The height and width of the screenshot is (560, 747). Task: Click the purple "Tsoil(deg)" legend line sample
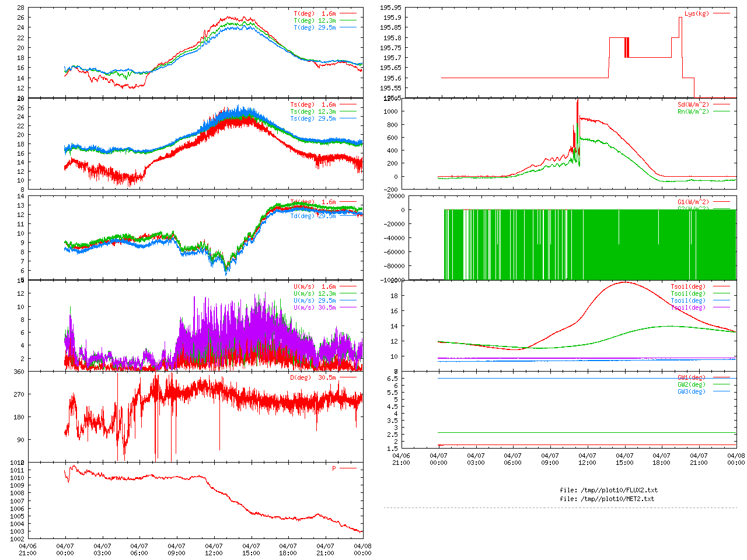coord(721,307)
